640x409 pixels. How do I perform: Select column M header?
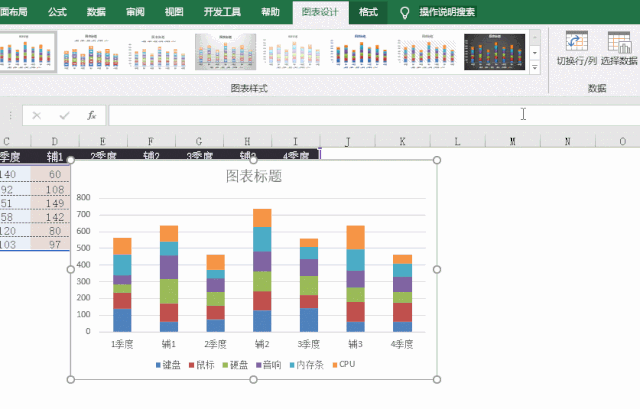tap(513, 142)
